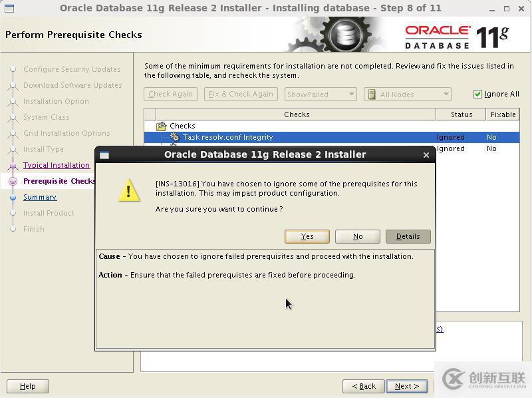This screenshot has width=532, height=398.
Task: Go to the Summary step link
Action: click(x=40, y=197)
